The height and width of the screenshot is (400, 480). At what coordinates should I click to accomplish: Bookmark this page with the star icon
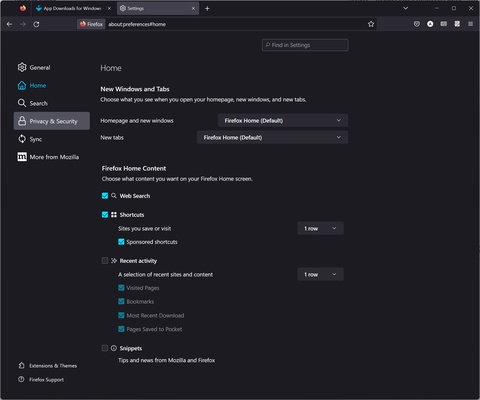(x=371, y=24)
